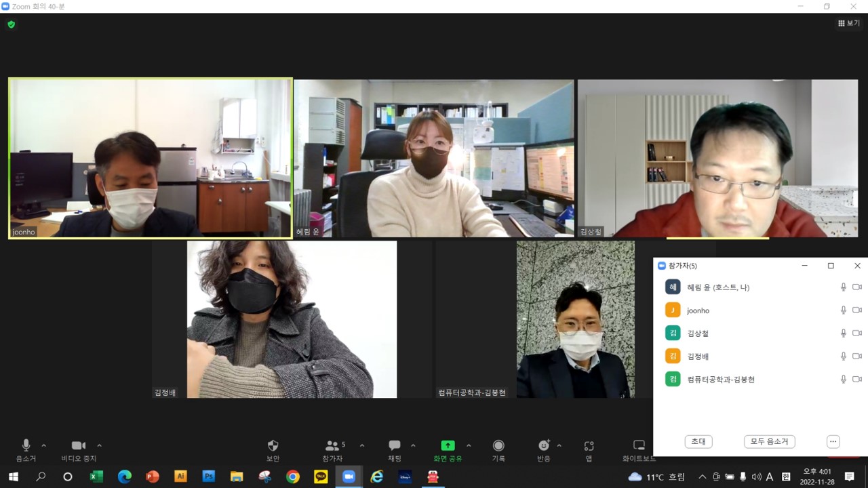Image resolution: width=868 pixels, height=488 pixels.
Task: Open weather widget showing 11°C 흐림
Action: pos(656,476)
